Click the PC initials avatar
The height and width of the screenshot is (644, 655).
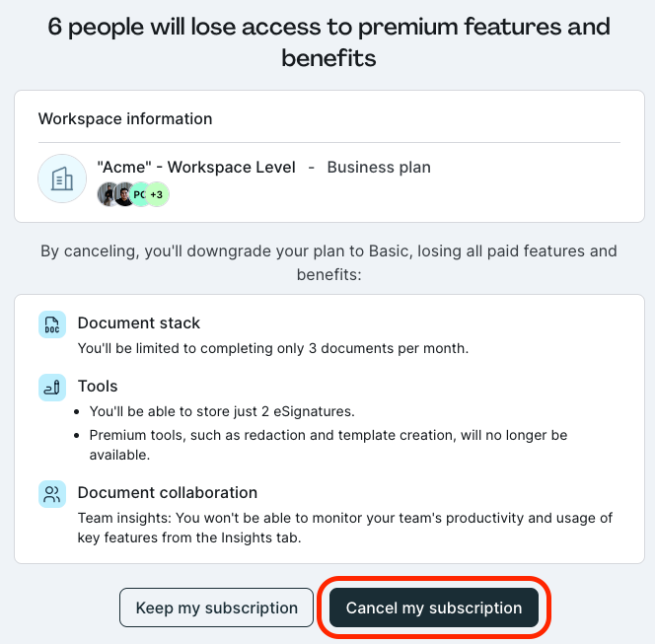click(x=139, y=194)
